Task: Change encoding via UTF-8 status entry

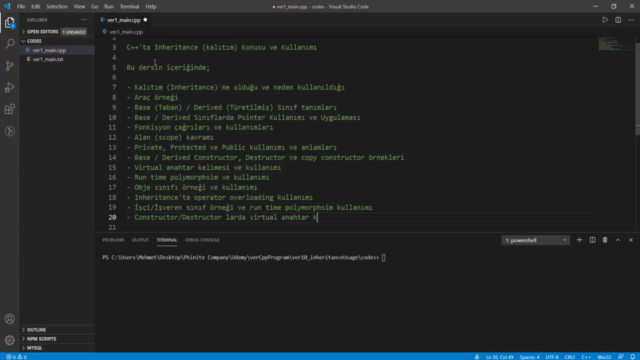Action: [551, 357]
